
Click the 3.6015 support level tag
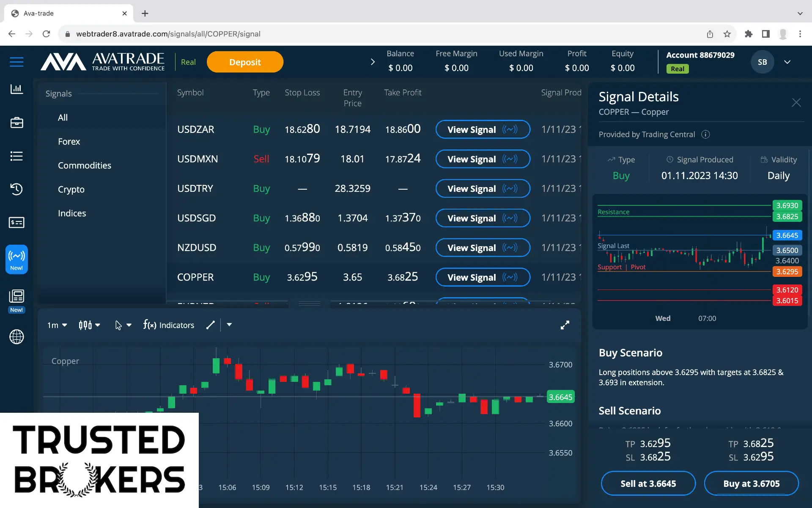coord(787,301)
